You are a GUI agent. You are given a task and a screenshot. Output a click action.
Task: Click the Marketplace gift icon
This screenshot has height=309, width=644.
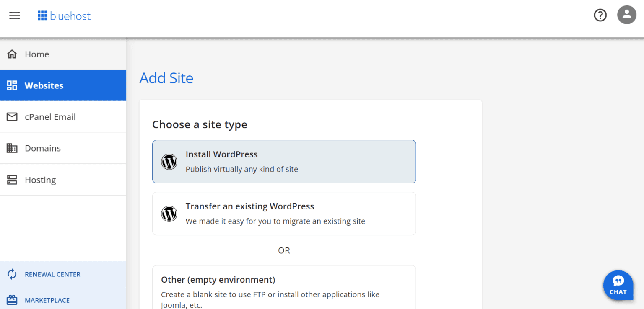tap(12, 300)
